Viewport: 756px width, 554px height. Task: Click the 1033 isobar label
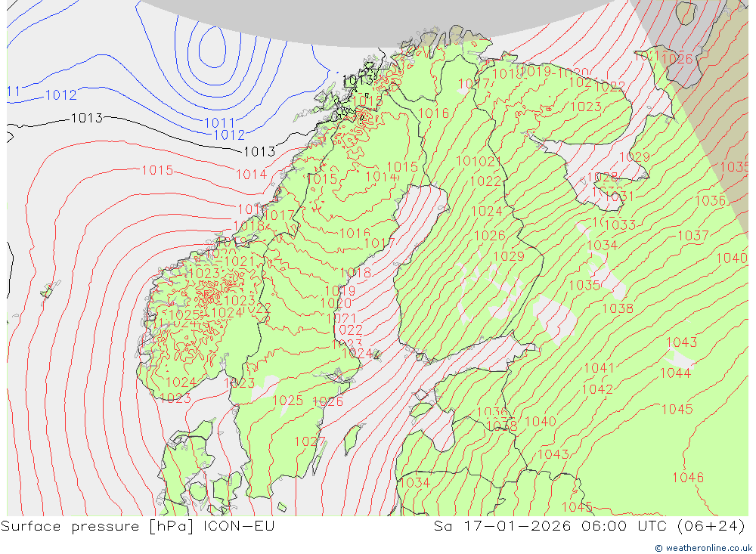click(x=620, y=224)
